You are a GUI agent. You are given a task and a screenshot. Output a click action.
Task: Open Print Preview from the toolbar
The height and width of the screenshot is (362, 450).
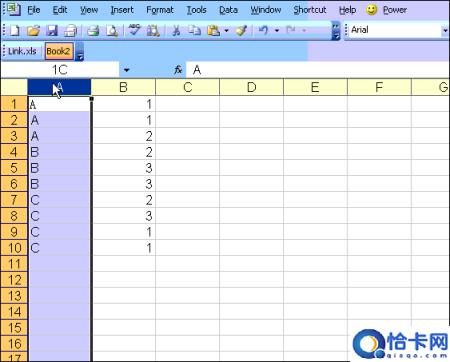112,31
